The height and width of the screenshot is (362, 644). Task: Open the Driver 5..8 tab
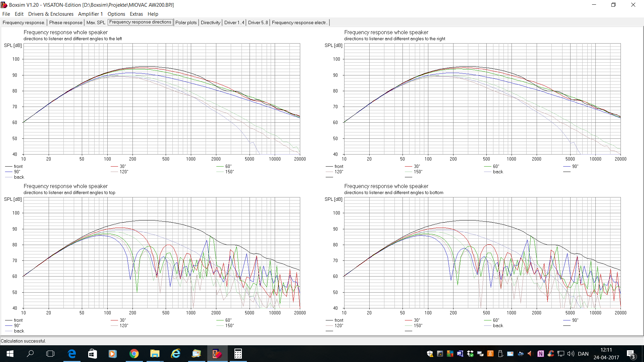[x=258, y=22]
